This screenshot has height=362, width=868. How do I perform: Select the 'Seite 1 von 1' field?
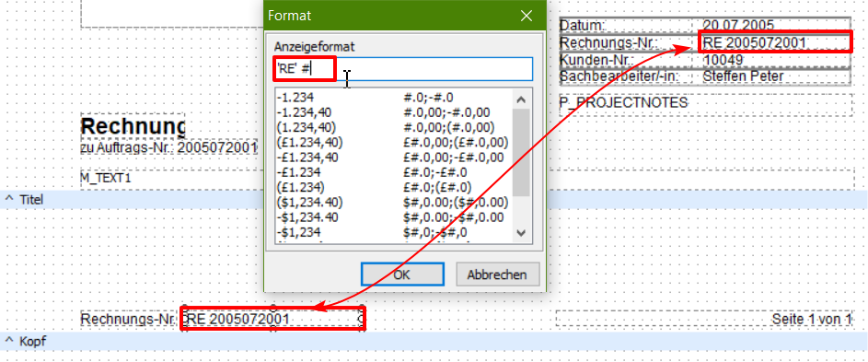703,319
